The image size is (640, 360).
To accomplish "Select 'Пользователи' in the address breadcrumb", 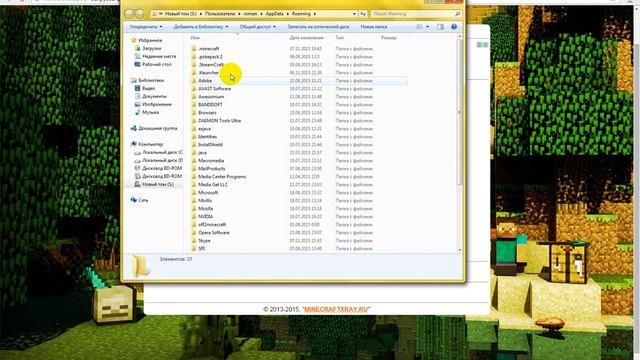I will click(x=220, y=14).
